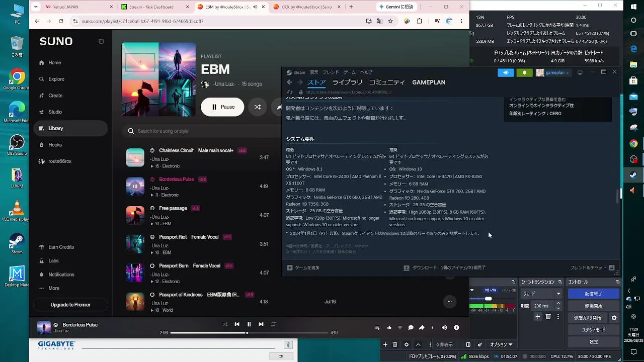Remove the OBS scene transition with trash icon
The width and height of the screenshot is (644, 362).
click(x=548, y=317)
